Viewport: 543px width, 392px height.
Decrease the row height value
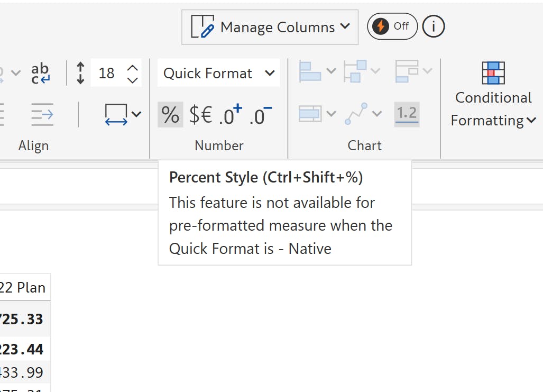point(133,80)
